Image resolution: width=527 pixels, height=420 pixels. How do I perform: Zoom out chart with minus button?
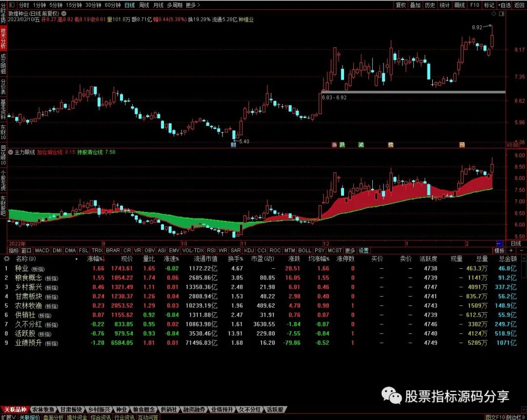[521, 250]
